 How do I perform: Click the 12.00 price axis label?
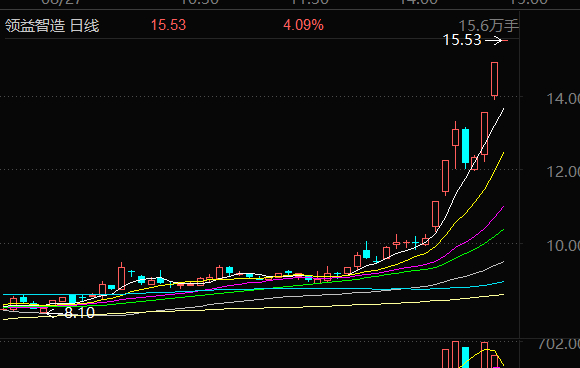coord(563,172)
